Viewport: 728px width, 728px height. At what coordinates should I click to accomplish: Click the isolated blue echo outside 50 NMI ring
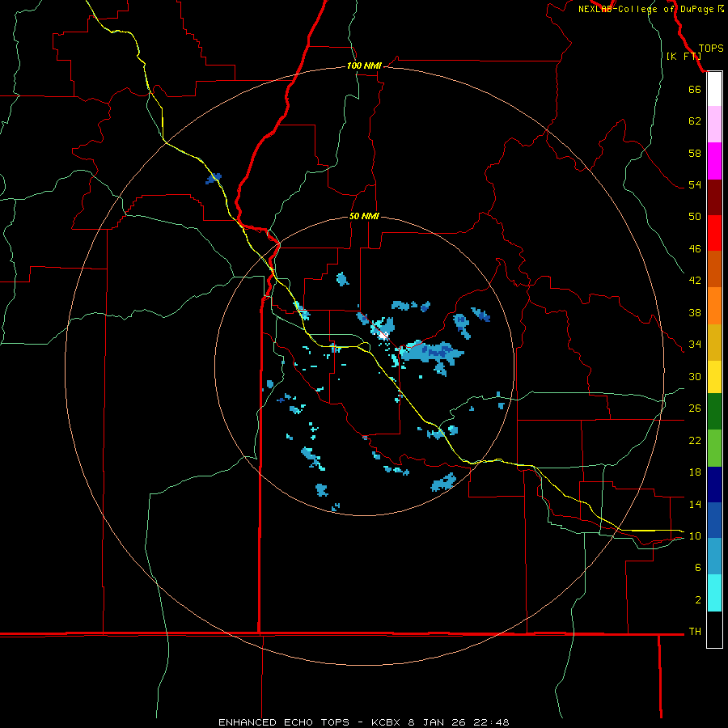click(214, 178)
